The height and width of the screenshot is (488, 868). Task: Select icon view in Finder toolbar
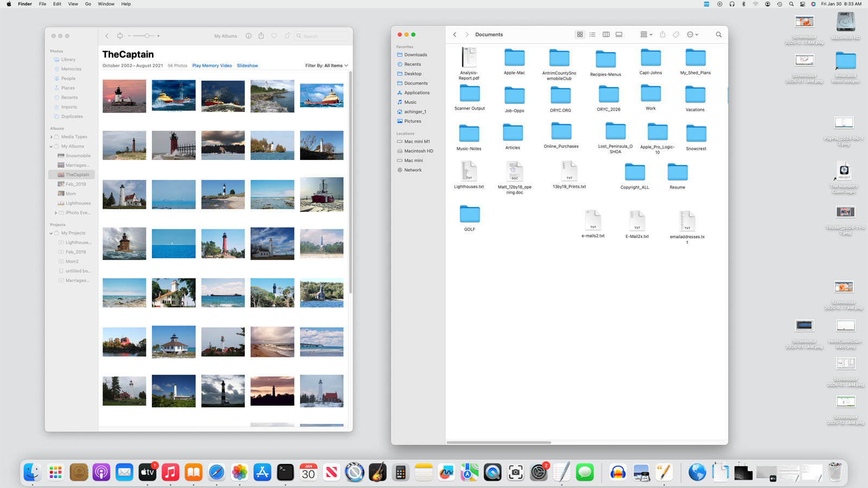tap(580, 35)
